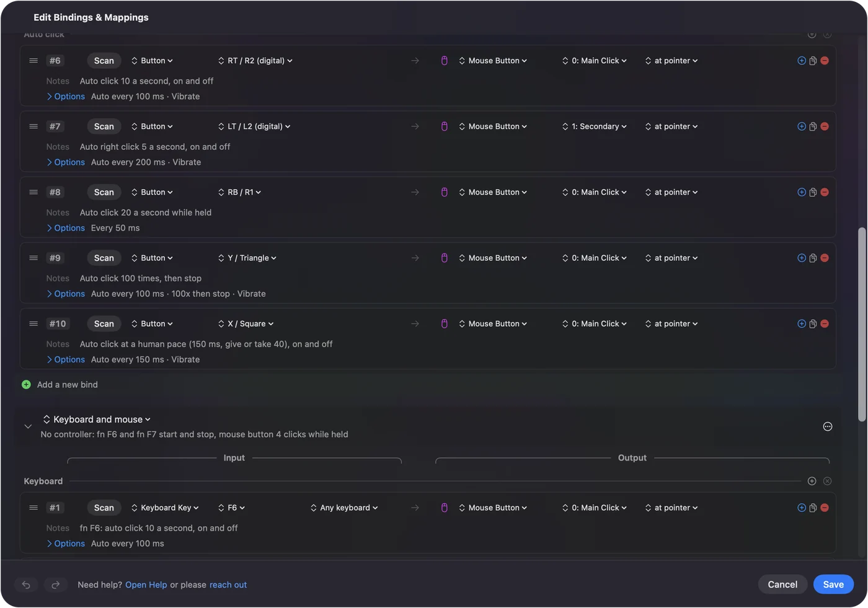868x608 pixels.
Task: Collapse the Keyboard and mouse section chevron
Action: click(x=28, y=426)
